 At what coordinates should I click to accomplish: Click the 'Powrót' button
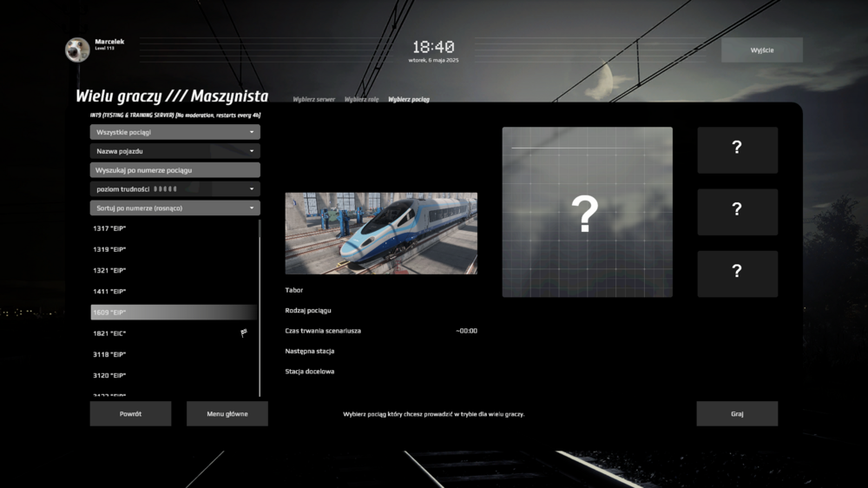(x=131, y=414)
